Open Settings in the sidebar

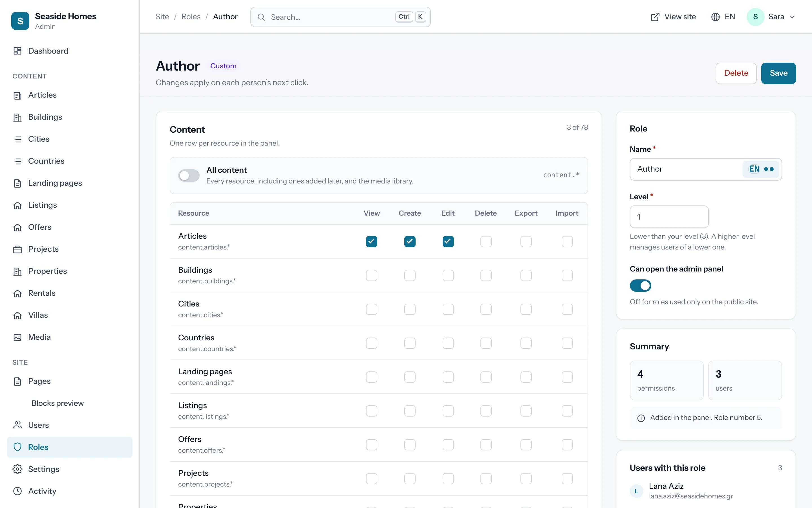click(x=69, y=469)
